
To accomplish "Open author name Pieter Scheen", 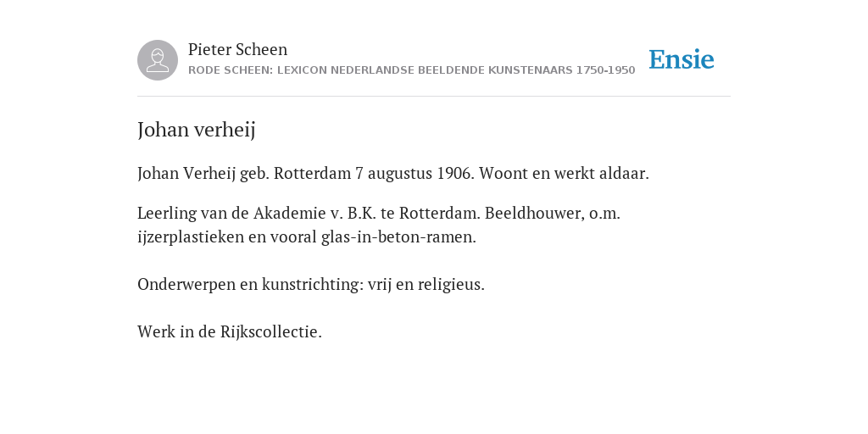I will (x=237, y=49).
